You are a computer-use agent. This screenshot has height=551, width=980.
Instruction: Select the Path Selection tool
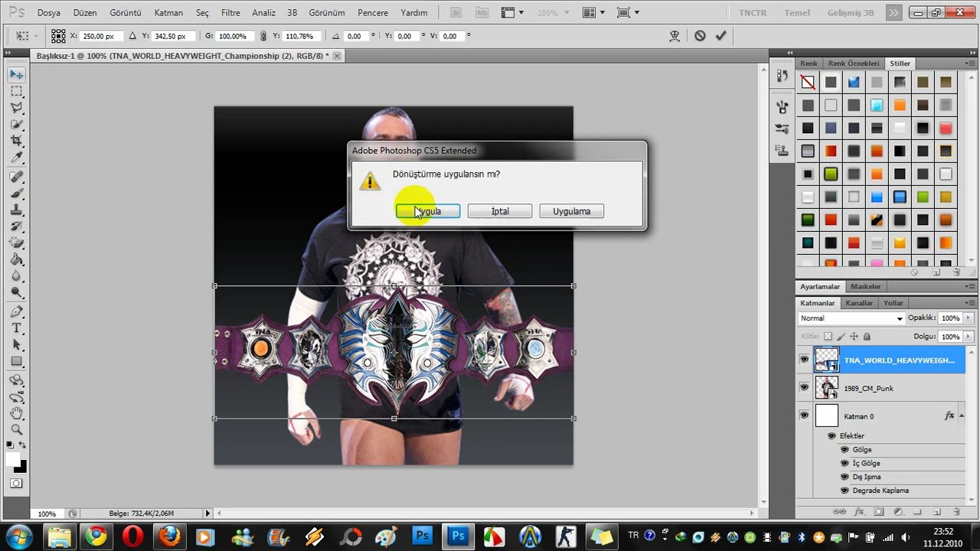tap(16, 345)
